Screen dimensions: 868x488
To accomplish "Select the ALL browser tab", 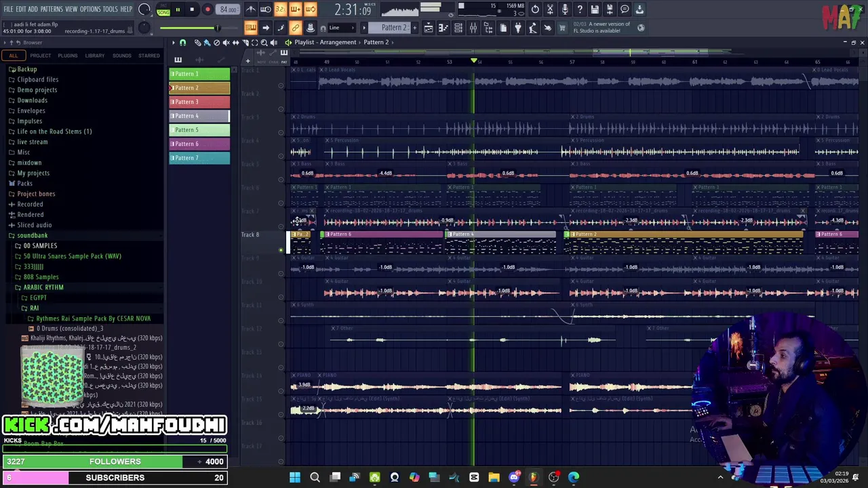I will (13, 56).
